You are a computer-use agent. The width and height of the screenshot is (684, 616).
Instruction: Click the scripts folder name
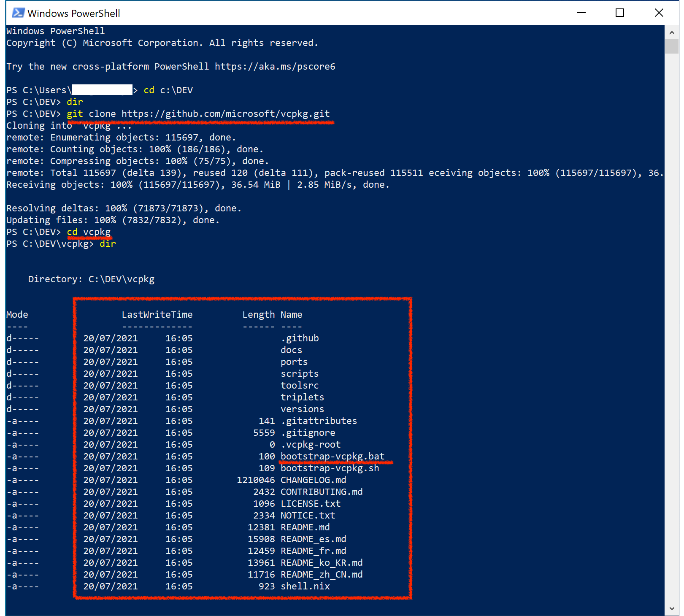(x=300, y=374)
